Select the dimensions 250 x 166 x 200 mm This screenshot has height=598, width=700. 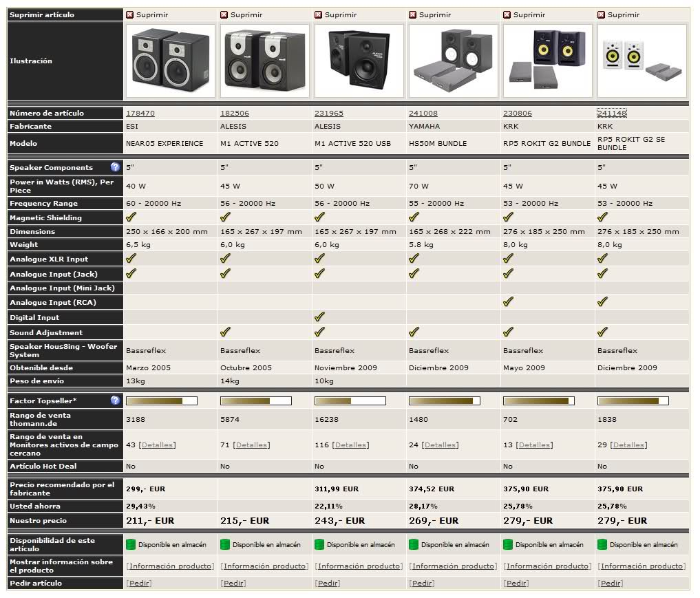tap(167, 232)
